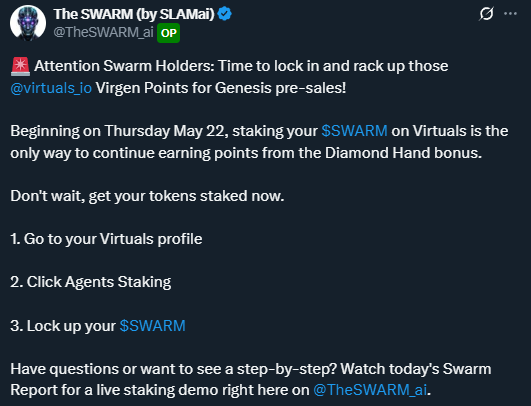This screenshot has width=531, height=406.
Task: Click $SWARM cashtag in step 3
Action: pos(152,326)
